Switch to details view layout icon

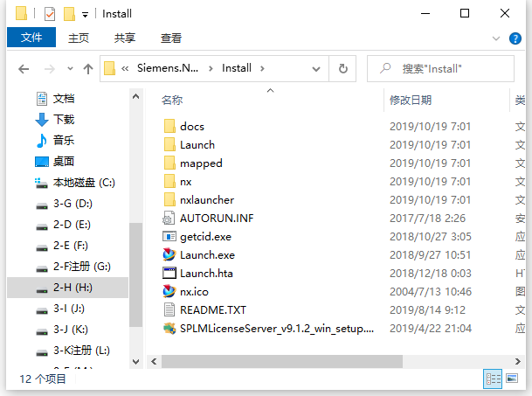pyautogui.click(x=493, y=379)
